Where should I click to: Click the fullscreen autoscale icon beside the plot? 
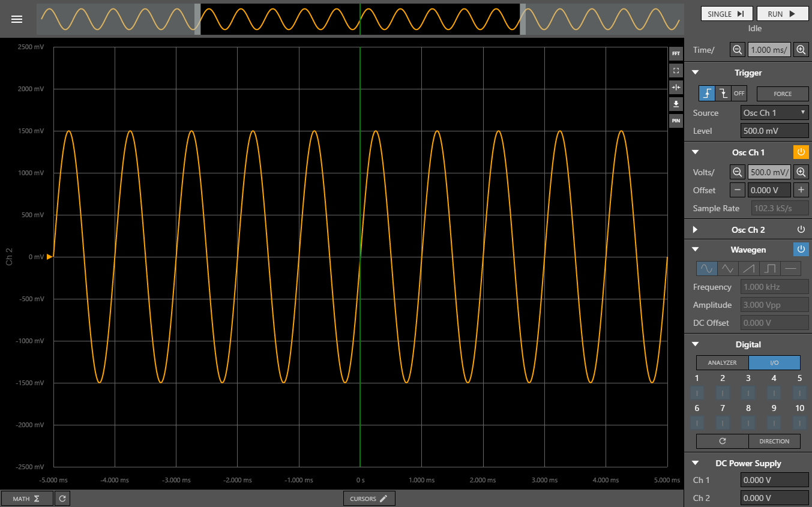pos(676,70)
